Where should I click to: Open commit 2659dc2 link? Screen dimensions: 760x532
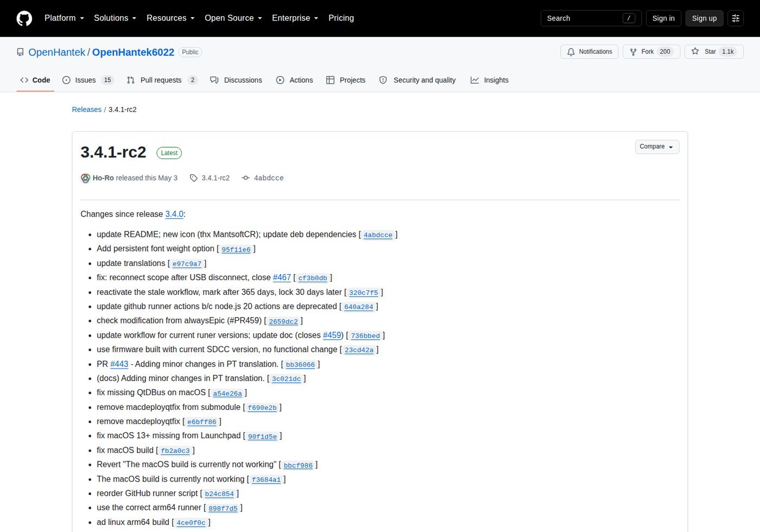click(283, 321)
